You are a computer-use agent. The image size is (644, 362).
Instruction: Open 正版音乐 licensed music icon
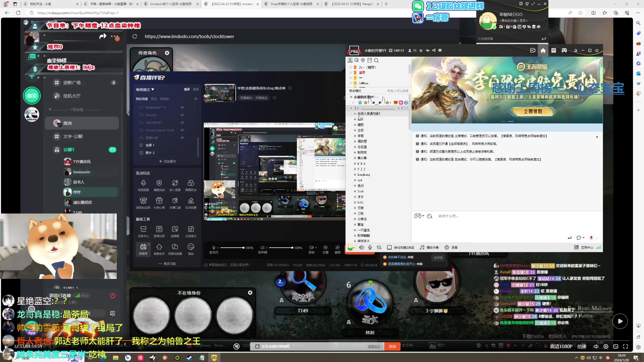191,231
